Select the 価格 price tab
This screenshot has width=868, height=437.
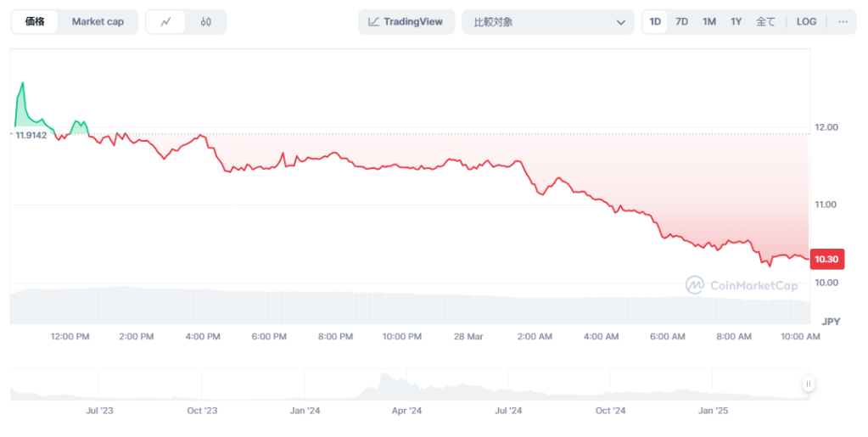point(35,22)
